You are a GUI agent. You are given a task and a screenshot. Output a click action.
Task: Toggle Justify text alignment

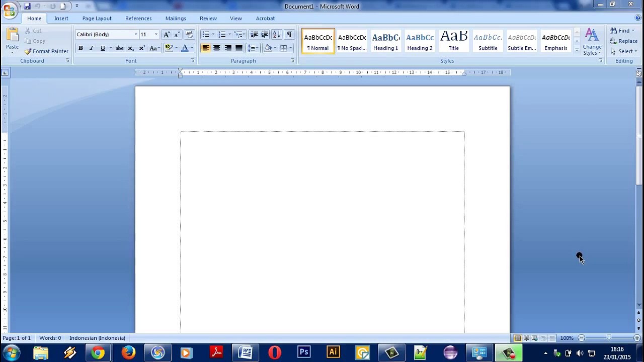coord(239,48)
